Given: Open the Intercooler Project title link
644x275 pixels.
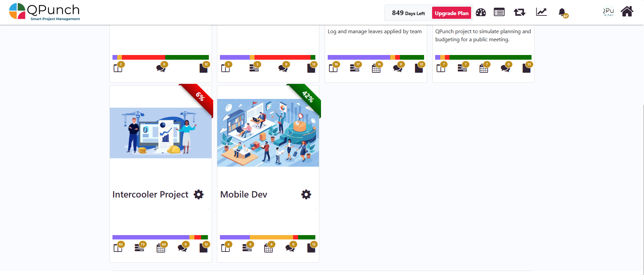Looking at the screenshot, I should (x=150, y=195).
